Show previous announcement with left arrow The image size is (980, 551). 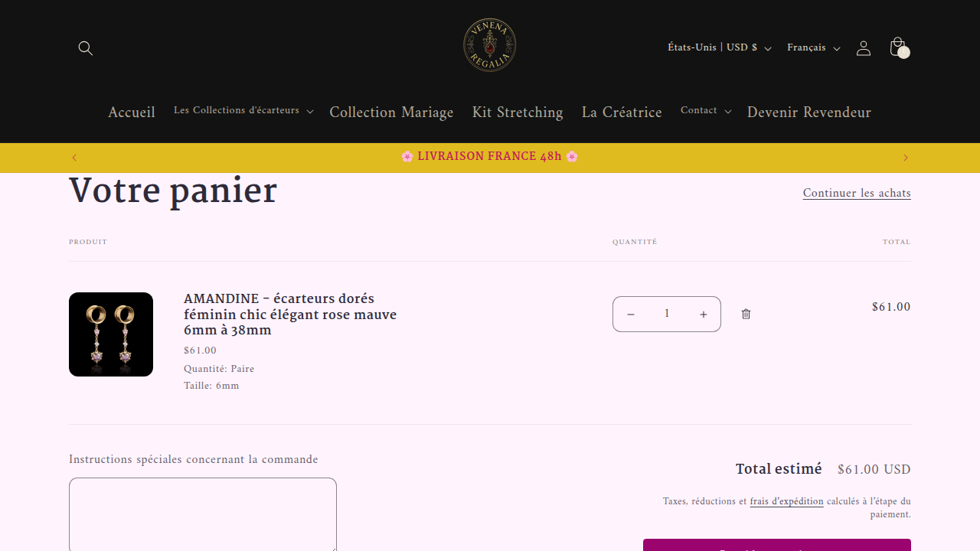pyautogui.click(x=74, y=158)
